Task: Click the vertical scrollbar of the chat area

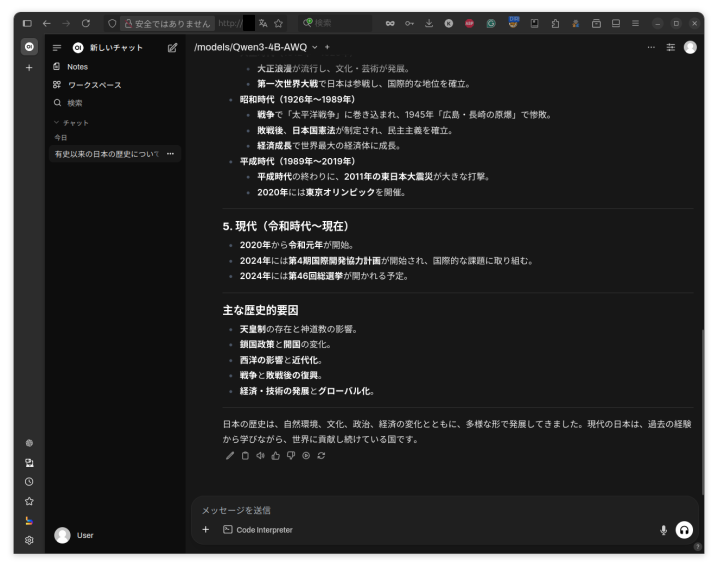Action: click(702, 411)
